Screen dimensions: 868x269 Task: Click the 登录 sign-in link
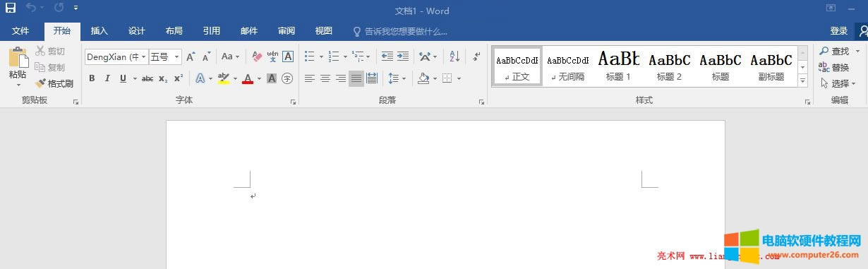[x=839, y=31]
